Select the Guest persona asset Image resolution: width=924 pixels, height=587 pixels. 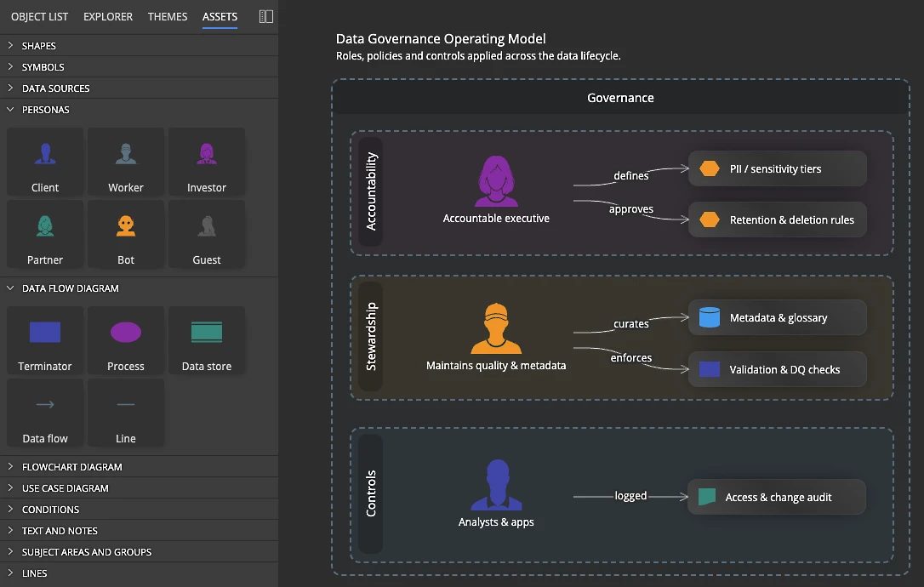click(206, 234)
